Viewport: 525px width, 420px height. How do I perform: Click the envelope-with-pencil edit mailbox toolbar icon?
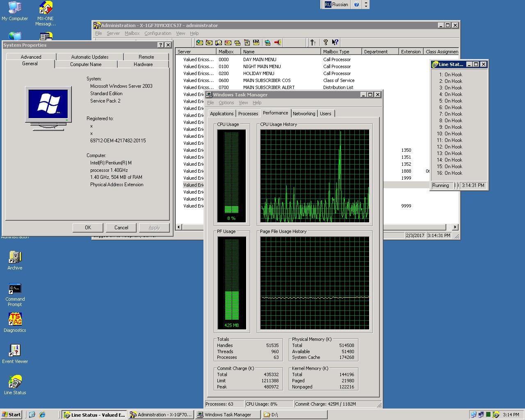[209, 42]
